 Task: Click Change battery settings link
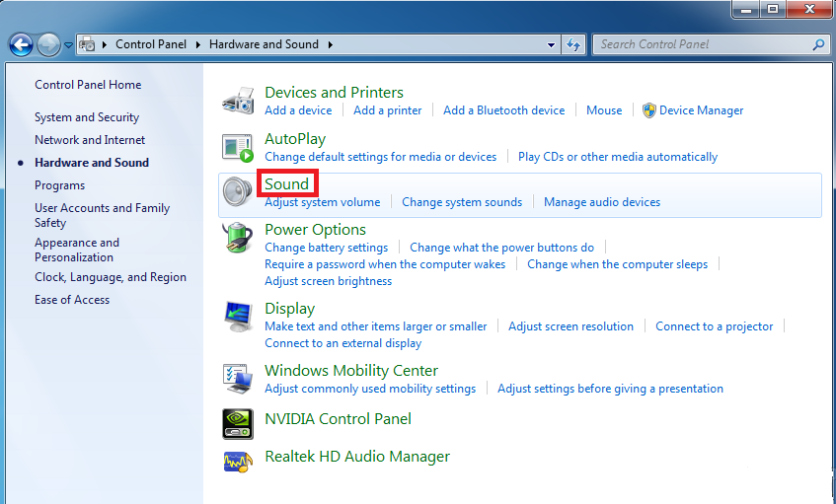[x=327, y=248]
